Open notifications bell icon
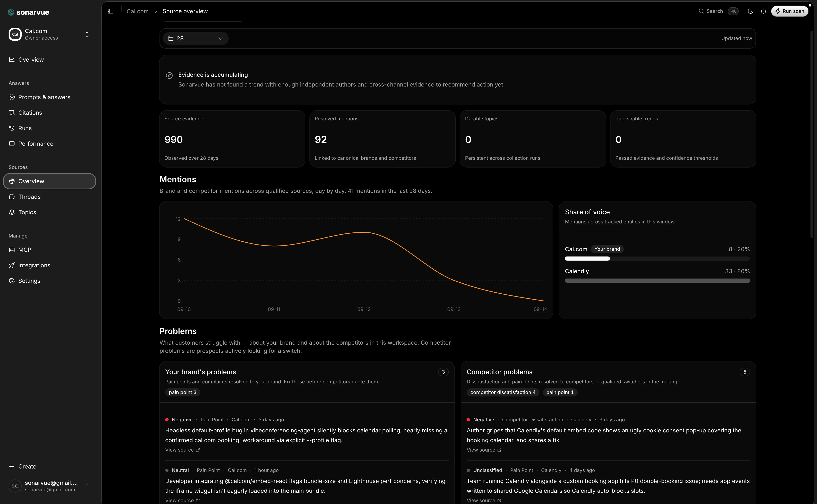Image resolution: width=817 pixels, height=504 pixels. [x=763, y=11]
